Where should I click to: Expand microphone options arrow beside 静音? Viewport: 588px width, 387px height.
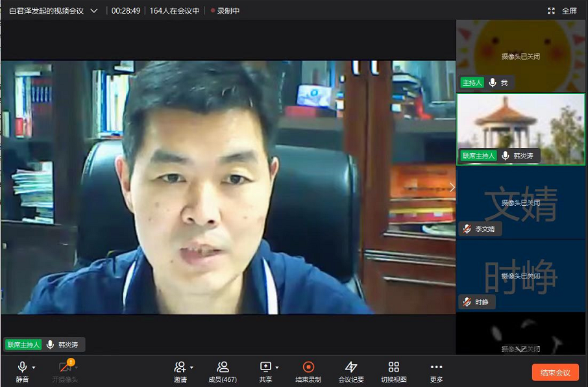tap(34, 368)
